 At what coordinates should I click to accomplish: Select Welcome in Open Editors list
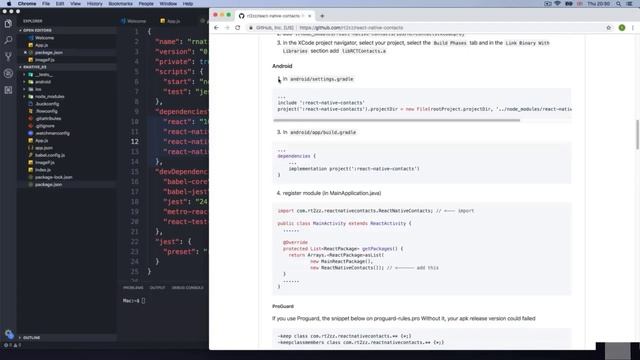point(44,38)
